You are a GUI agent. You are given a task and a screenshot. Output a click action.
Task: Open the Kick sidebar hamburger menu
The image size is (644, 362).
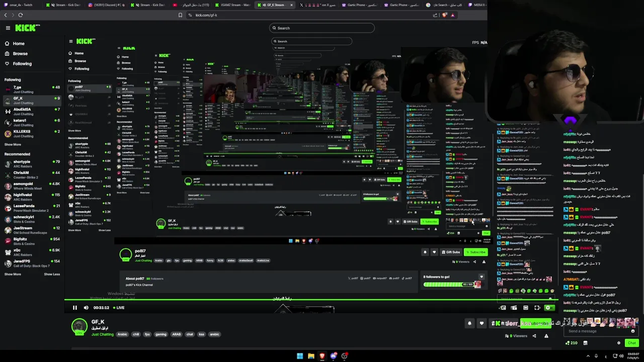(x=8, y=28)
